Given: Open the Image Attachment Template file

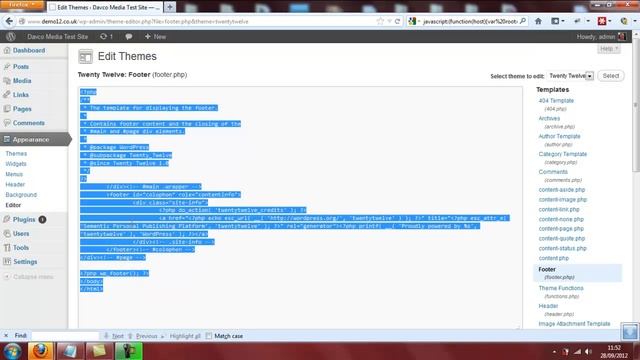Looking at the screenshot, I should pyautogui.click(x=574, y=324).
